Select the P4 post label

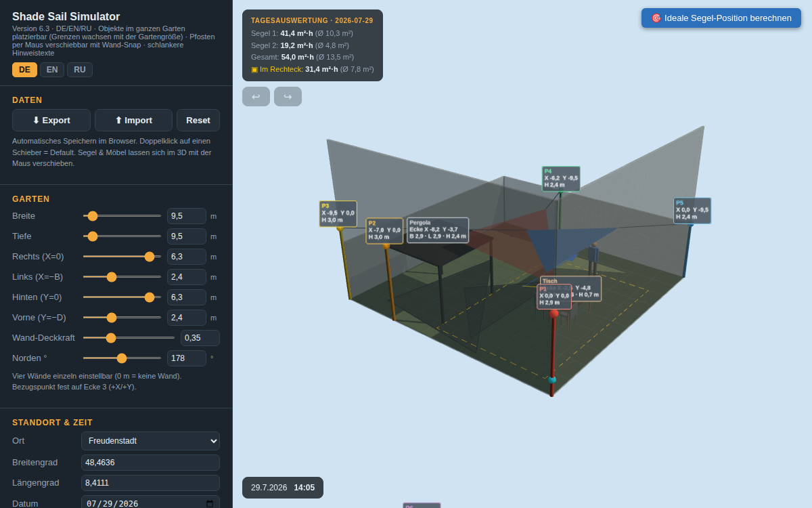point(561,179)
